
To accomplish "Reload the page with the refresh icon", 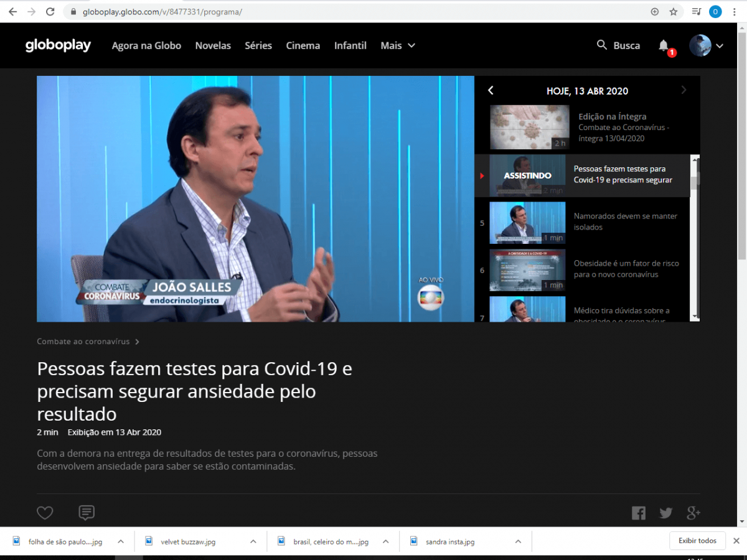I will click(50, 12).
